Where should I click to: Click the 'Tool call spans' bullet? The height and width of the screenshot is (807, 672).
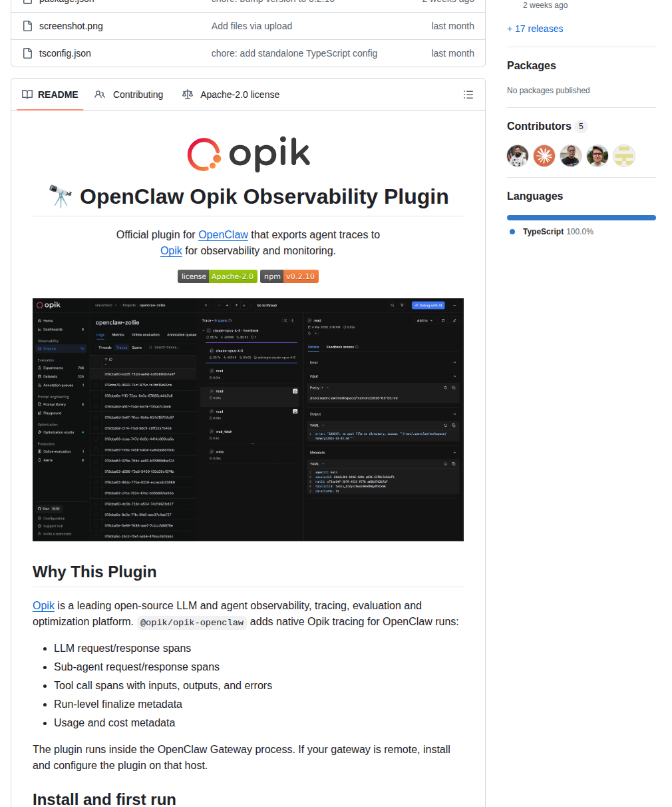pyautogui.click(x=163, y=685)
